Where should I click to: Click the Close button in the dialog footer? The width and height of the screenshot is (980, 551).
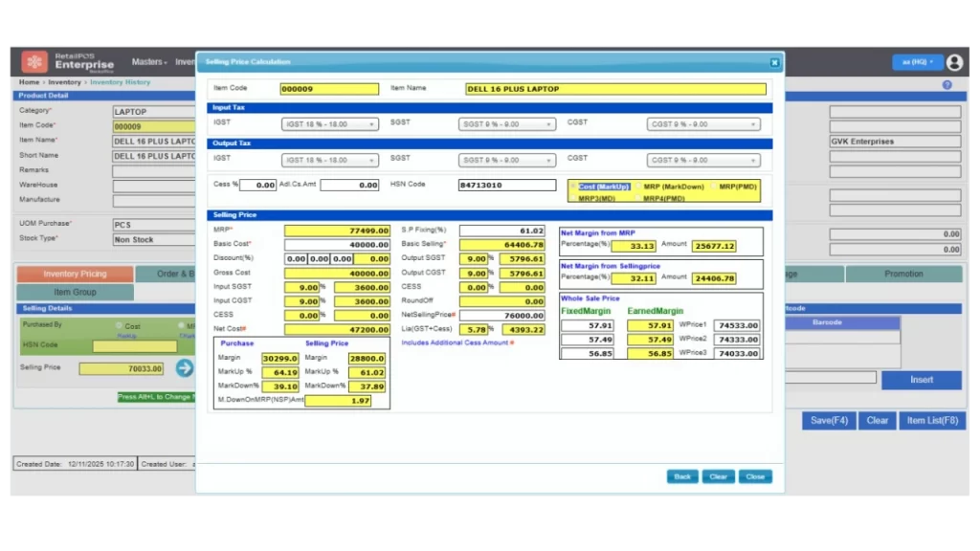click(x=755, y=476)
